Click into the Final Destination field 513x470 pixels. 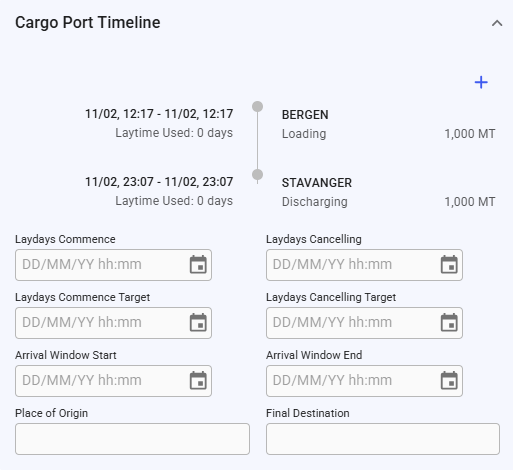(x=383, y=439)
